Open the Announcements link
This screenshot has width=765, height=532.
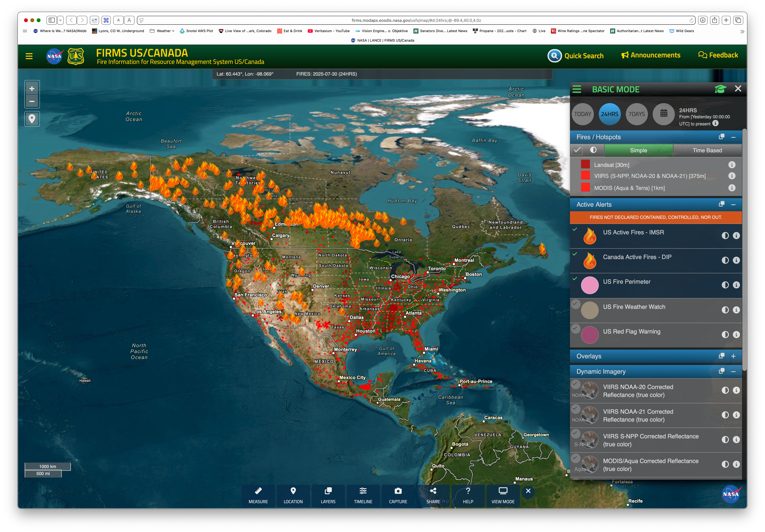tap(651, 55)
